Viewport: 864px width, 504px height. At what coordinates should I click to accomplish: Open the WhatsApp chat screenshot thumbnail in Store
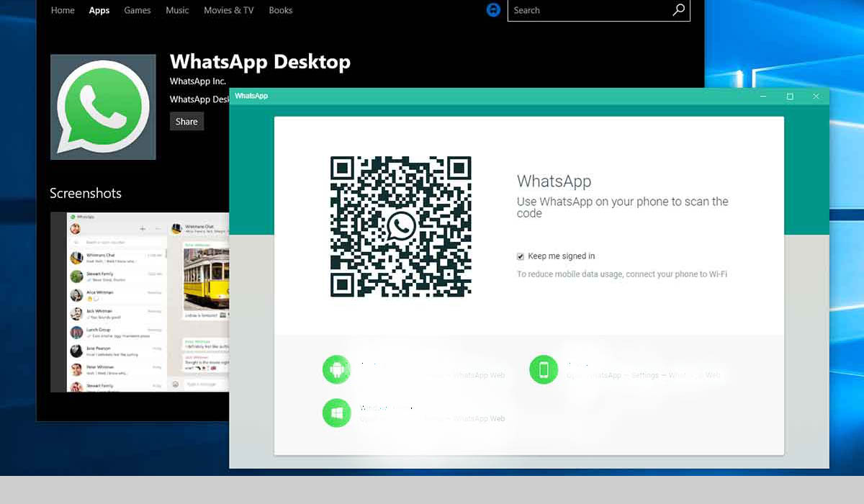[140, 302]
